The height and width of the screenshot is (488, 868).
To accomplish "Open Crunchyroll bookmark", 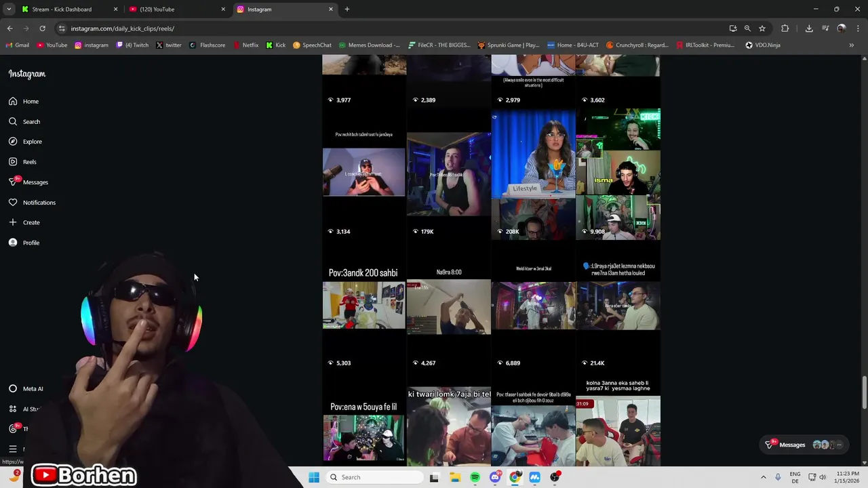I will point(637,45).
